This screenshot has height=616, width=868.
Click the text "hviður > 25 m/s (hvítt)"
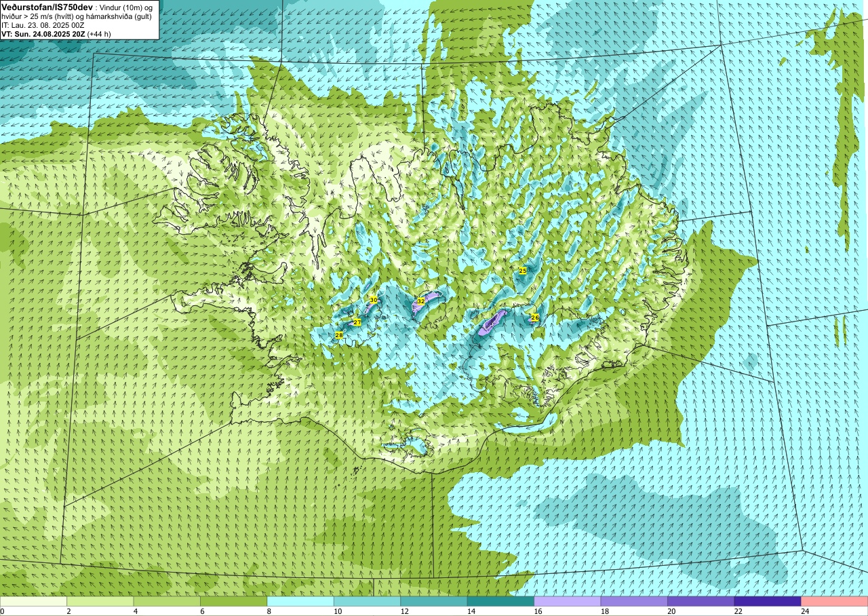click(39, 16)
